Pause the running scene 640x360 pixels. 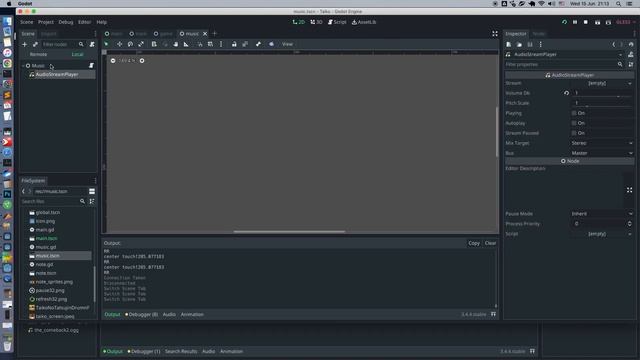coord(575,22)
